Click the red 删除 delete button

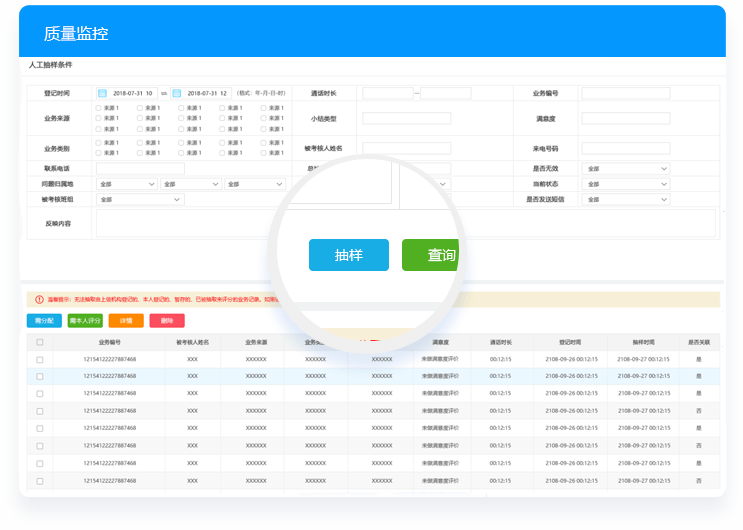point(167,321)
